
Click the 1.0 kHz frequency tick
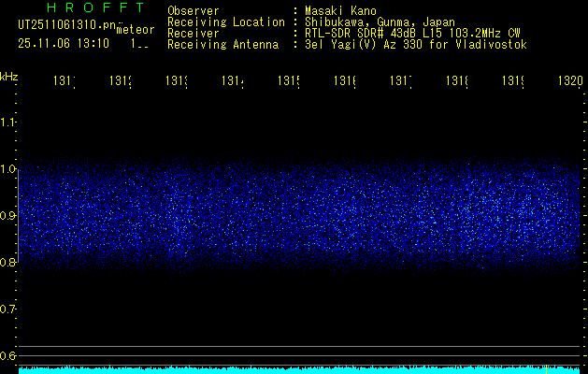click(8, 169)
